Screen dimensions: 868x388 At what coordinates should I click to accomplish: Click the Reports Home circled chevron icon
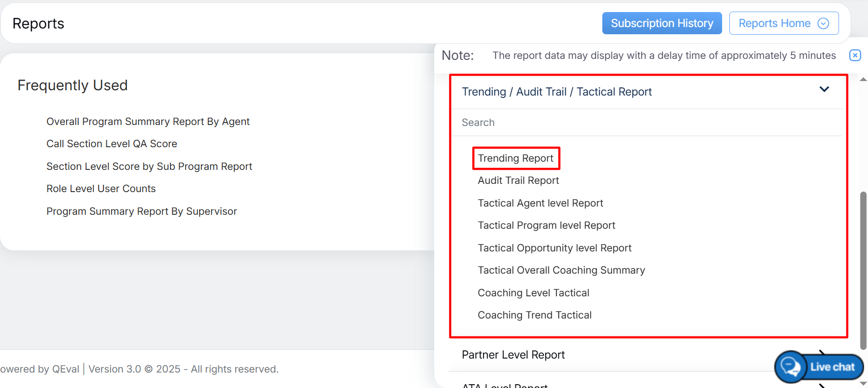[823, 24]
